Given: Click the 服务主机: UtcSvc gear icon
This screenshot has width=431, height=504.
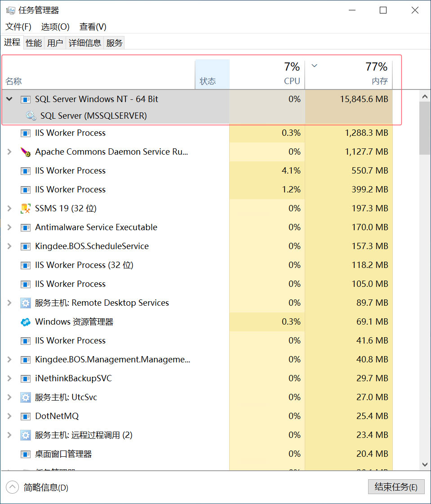Looking at the screenshot, I should click(x=25, y=397).
